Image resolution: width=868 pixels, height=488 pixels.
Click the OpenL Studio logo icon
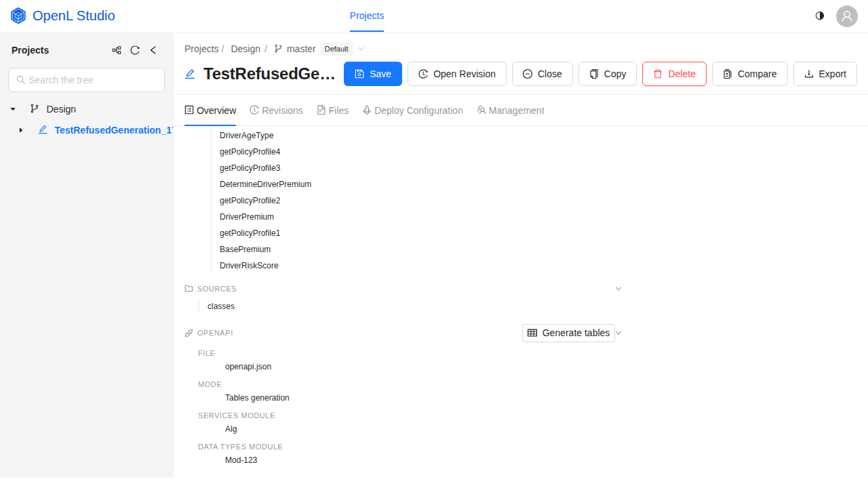18,16
